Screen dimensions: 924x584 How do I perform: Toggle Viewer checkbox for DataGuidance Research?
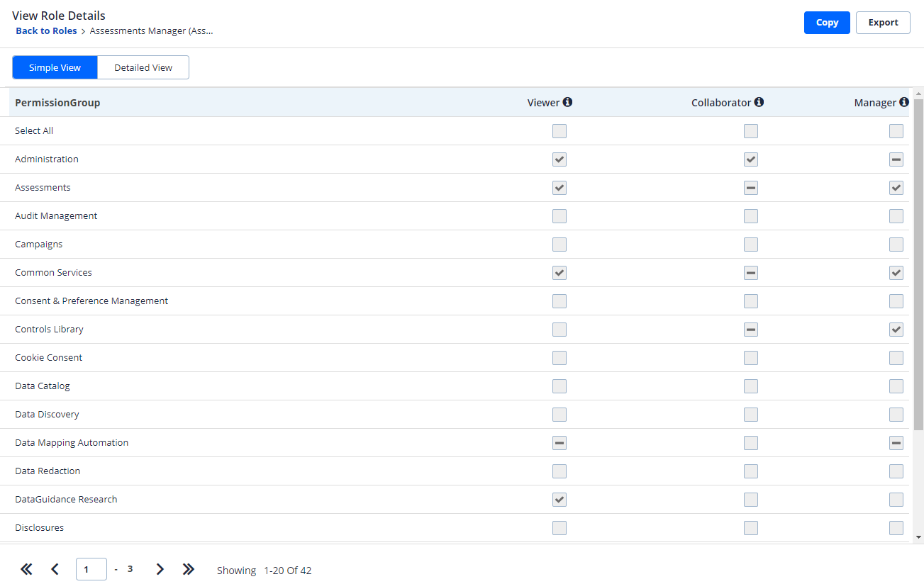pos(560,500)
